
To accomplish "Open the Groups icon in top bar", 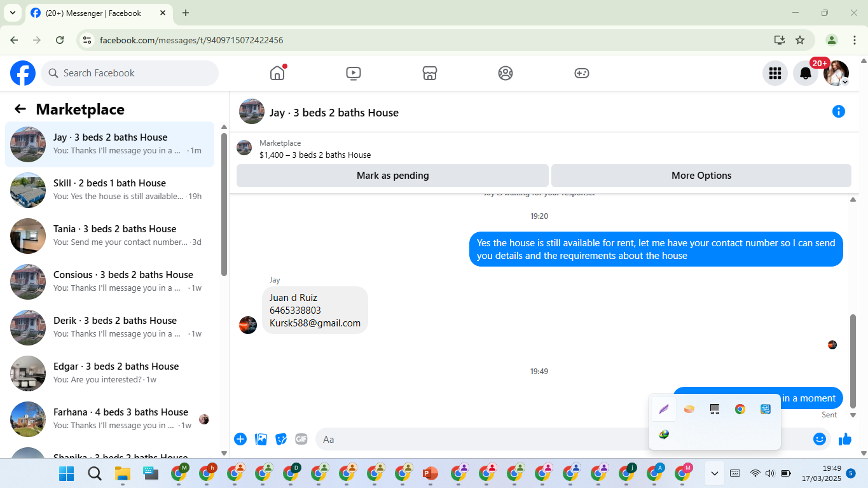I will coord(506,73).
